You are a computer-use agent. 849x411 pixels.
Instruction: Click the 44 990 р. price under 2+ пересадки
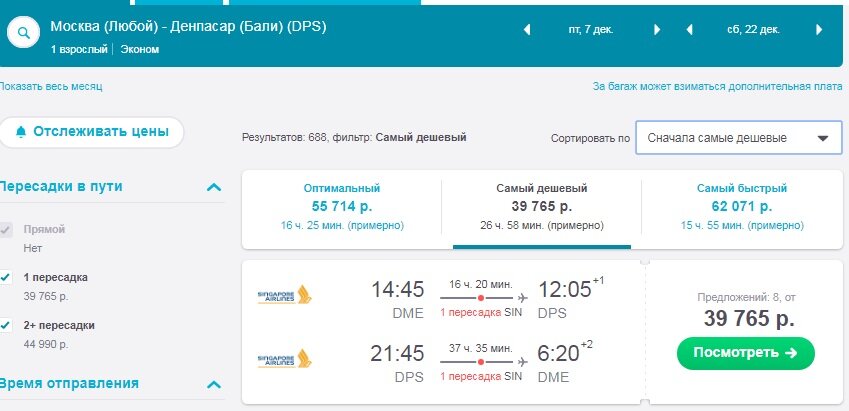(x=46, y=344)
